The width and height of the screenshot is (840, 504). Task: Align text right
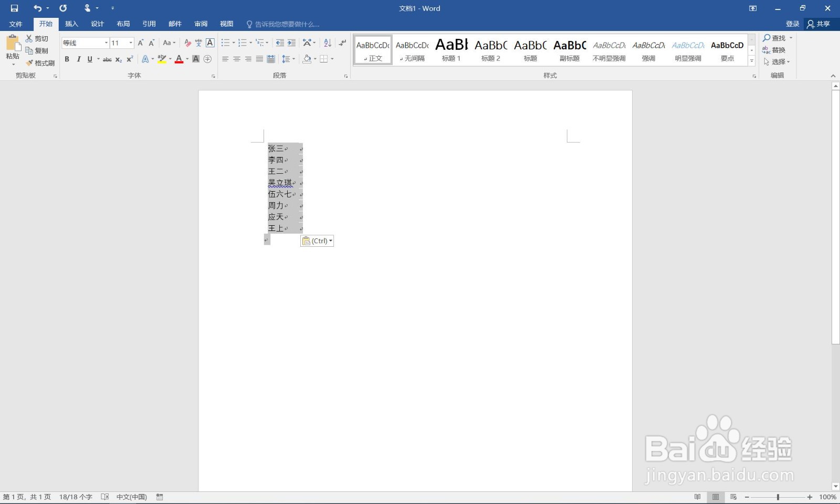coord(248,59)
